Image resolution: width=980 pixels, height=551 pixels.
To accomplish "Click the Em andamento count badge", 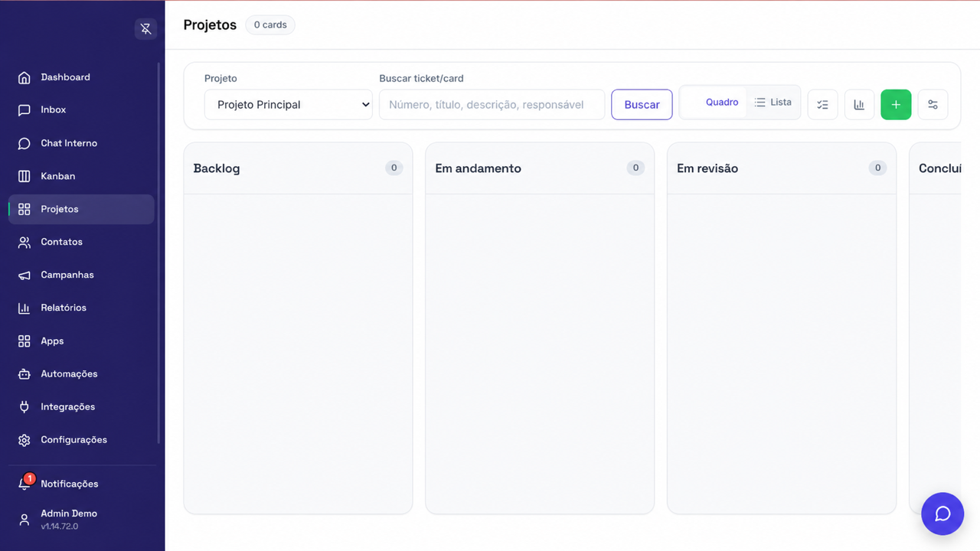I will tap(635, 168).
